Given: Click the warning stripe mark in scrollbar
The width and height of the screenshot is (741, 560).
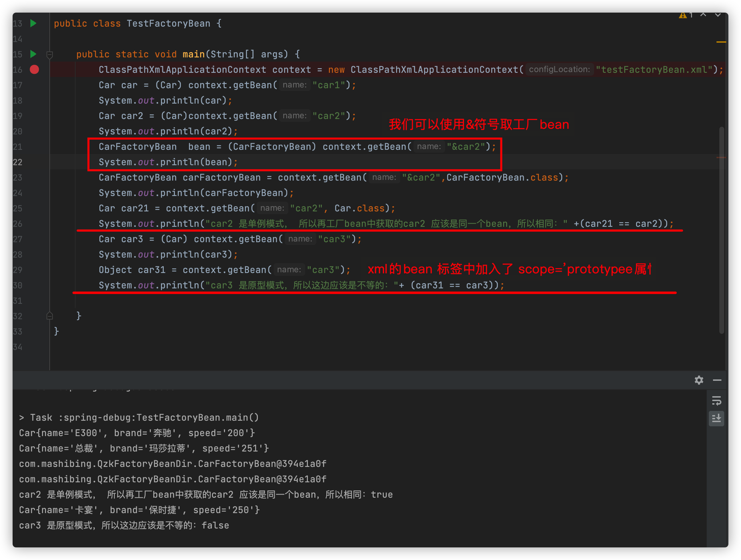Looking at the screenshot, I should [x=721, y=42].
